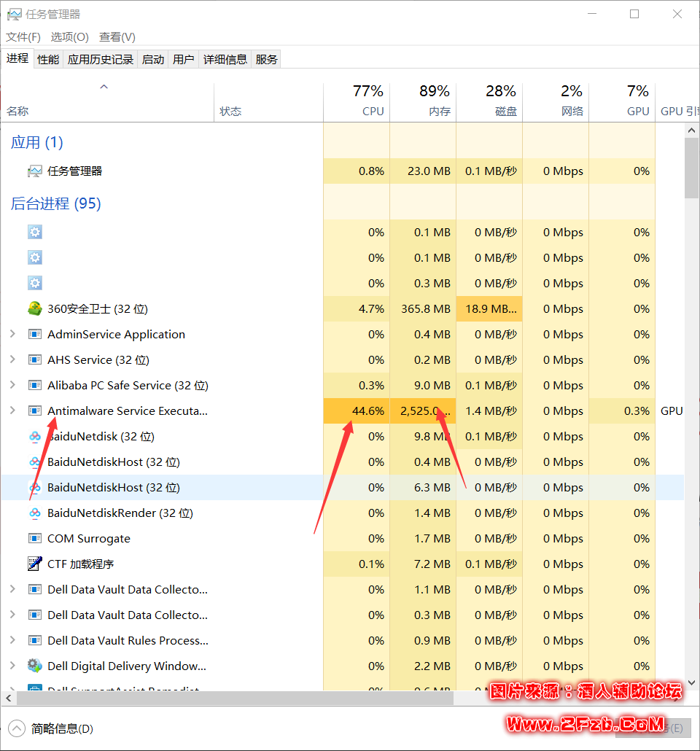The width and height of the screenshot is (700, 751).
Task: Select the CTF 加载程序 process name
Action: pos(80,564)
